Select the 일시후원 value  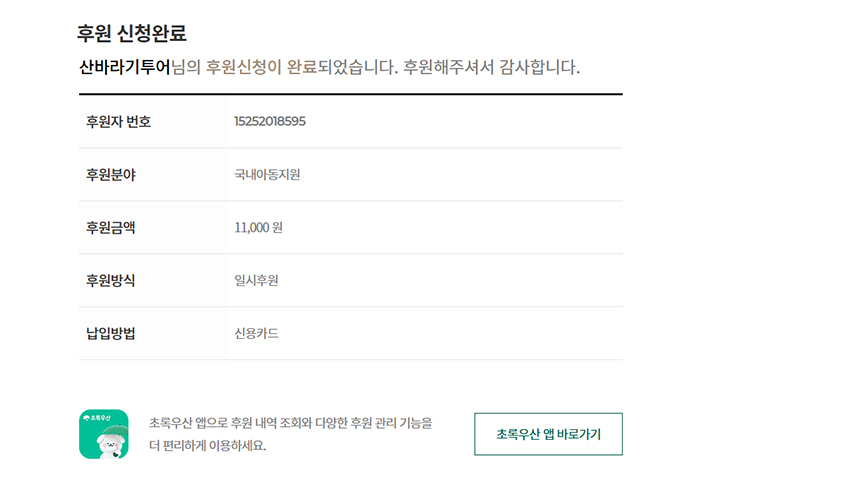point(256,280)
